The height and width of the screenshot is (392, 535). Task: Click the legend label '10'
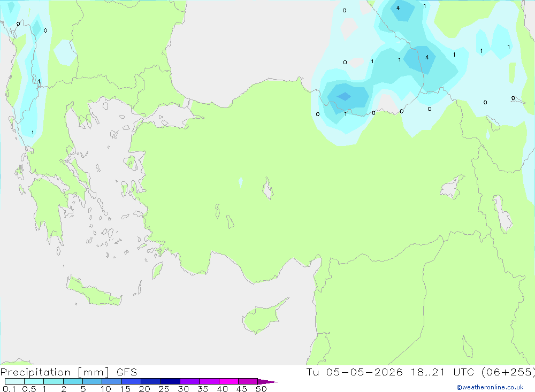(x=106, y=389)
